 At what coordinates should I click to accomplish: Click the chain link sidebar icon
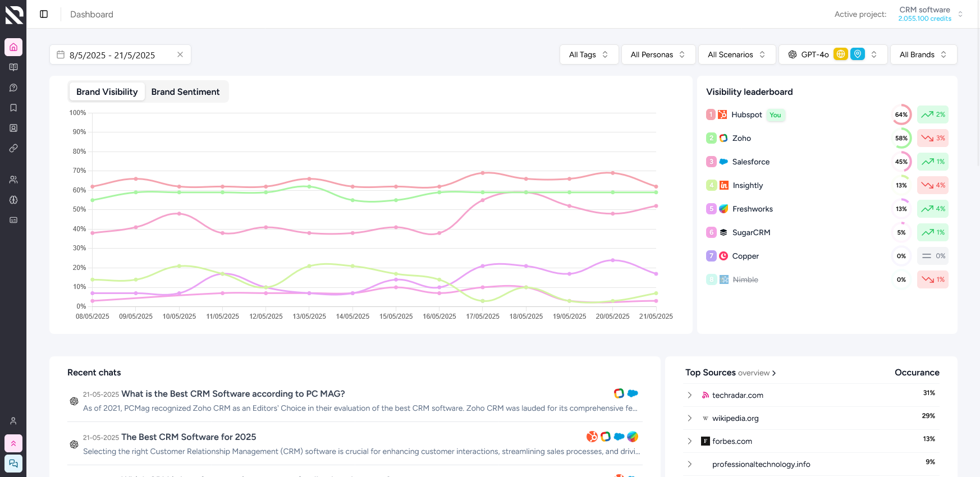click(13, 148)
